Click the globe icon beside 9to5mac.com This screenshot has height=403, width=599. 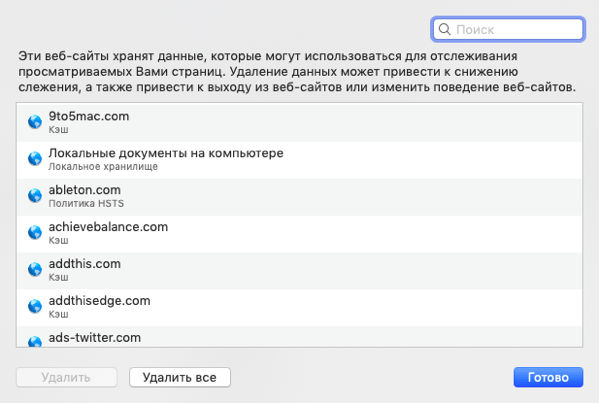(35, 122)
